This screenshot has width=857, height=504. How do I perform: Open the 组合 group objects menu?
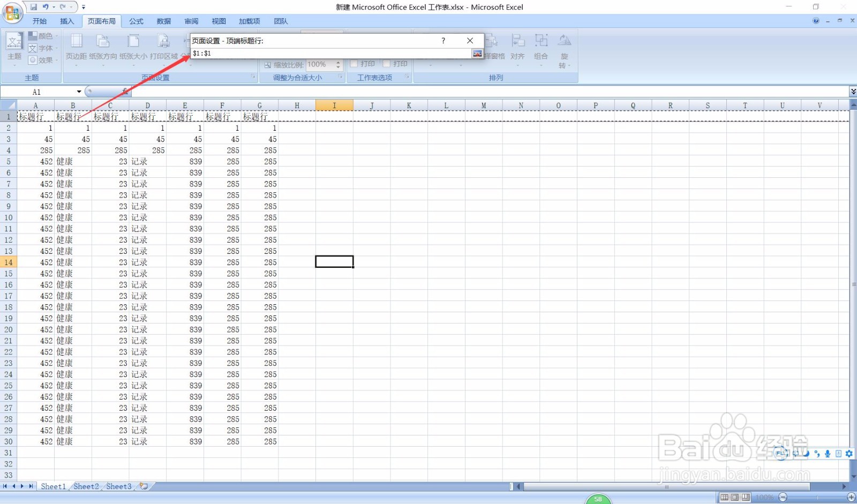(541, 49)
